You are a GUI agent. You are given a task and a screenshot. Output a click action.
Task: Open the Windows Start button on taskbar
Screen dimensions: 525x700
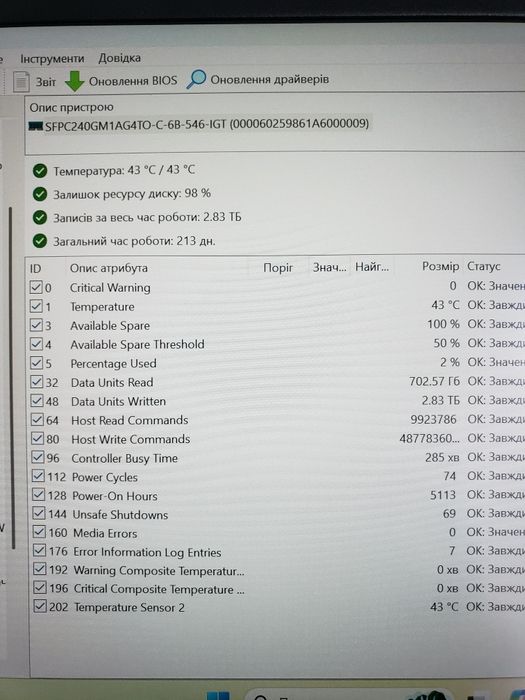(x=218, y=696)
